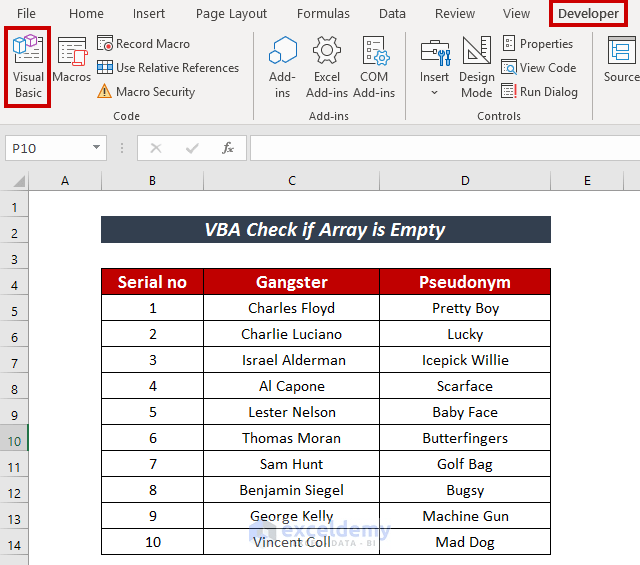Select the cell 'Mad Dog'
This screenshot has height=565, width=640.
[465, 542]
